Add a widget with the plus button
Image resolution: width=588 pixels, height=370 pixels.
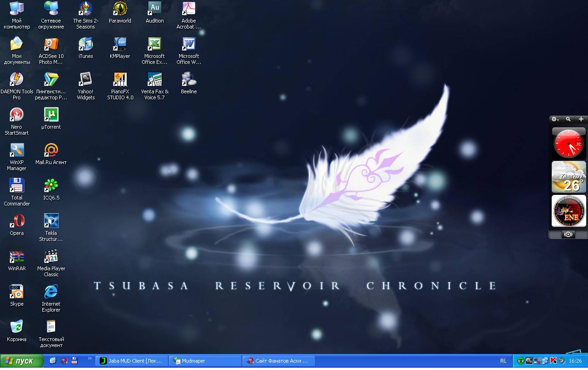581,119
